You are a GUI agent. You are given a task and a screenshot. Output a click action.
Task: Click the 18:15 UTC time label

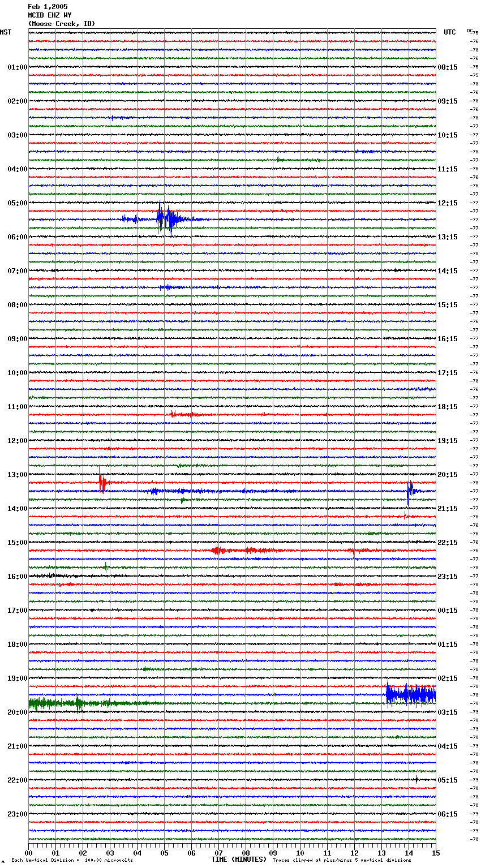pos(448,407)
